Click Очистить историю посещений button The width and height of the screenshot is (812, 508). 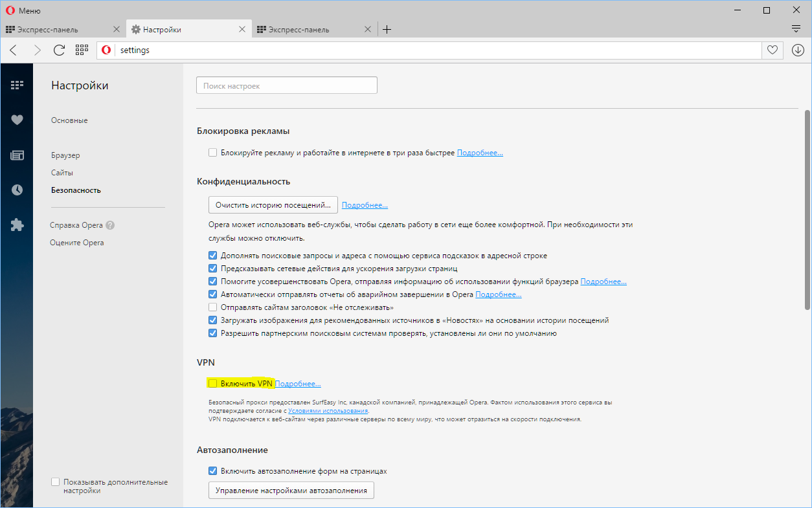pyautogui.click(x=273, y=205)
